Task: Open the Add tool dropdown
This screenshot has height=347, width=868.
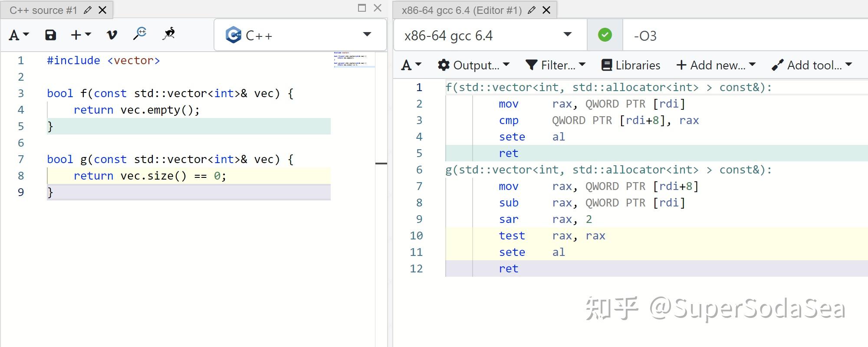Action: [812, 65]
